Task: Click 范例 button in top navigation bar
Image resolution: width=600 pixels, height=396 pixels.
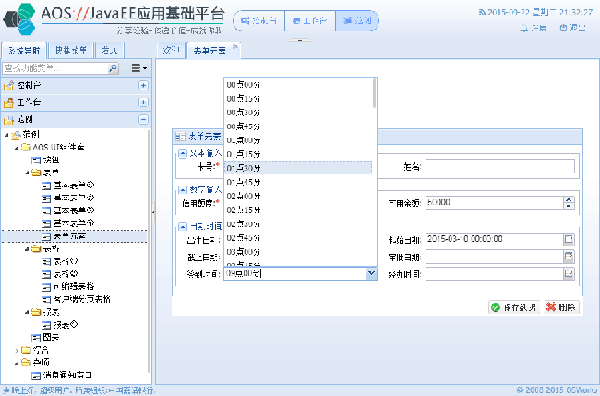Action: [357, 21]
